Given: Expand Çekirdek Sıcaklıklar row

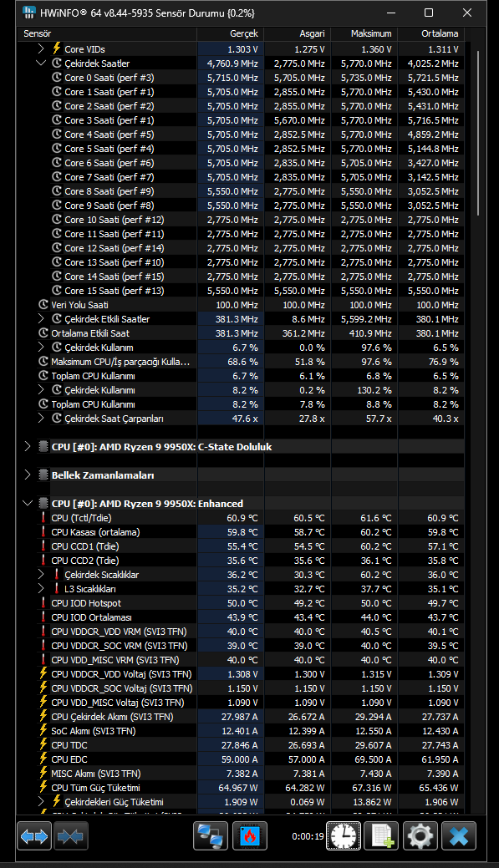Looking at the screenshot, I should point(40,574).
